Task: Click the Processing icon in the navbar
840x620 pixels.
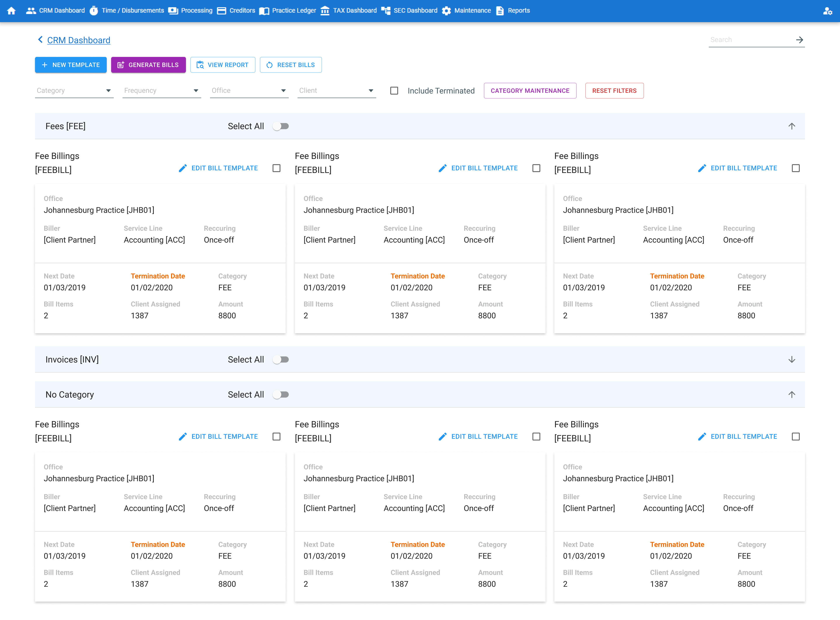Action: click(173, 11)
